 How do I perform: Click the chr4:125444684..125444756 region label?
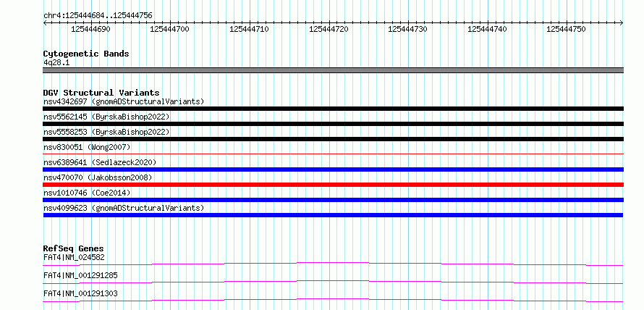98,15
